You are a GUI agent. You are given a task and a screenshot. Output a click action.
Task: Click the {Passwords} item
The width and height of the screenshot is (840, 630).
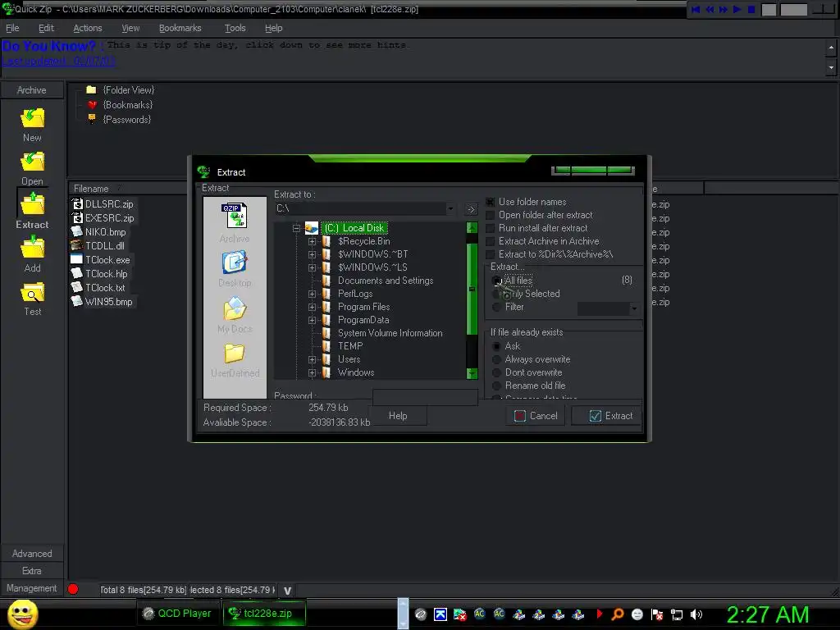120,120
